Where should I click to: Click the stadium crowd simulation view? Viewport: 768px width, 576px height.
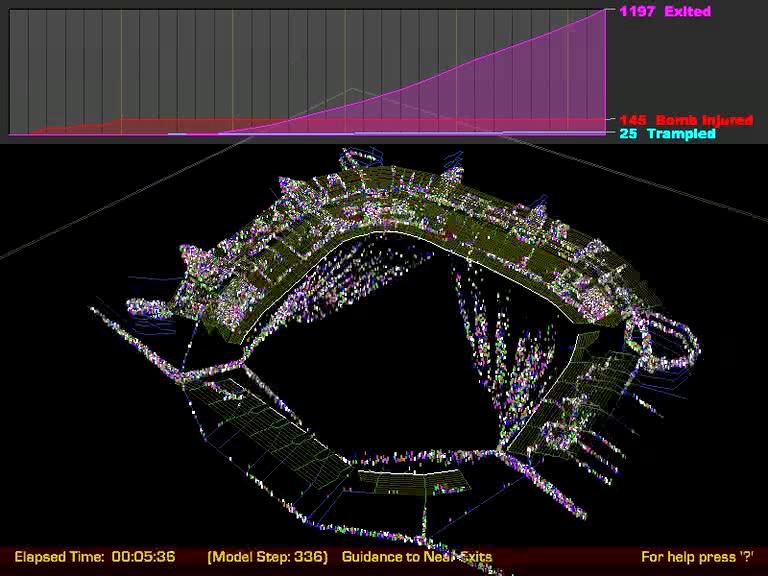pyautogui.click(x=384, y=345)
